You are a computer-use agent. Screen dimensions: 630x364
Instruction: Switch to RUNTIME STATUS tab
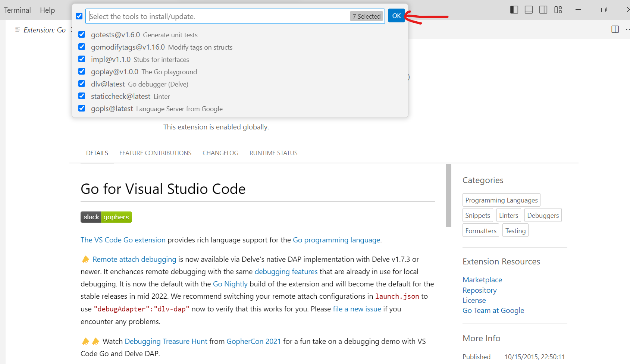pyautogui.click(x=273, y=153)
